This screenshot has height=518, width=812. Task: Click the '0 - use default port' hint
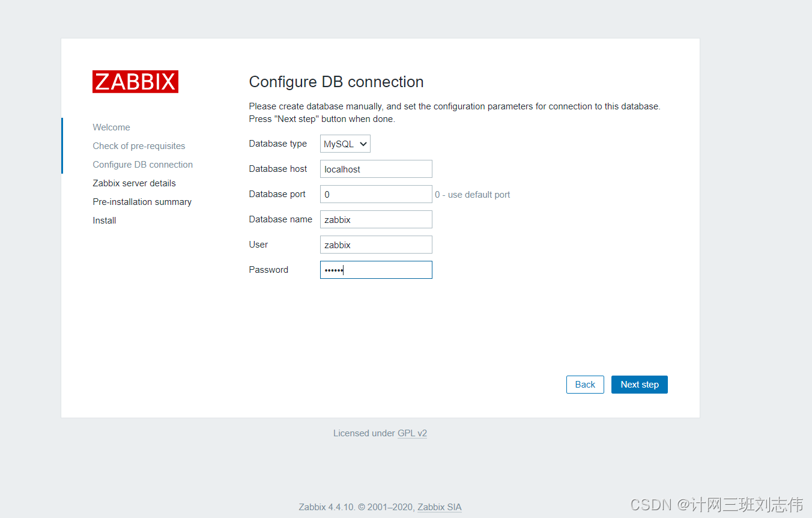coord(473,195)
